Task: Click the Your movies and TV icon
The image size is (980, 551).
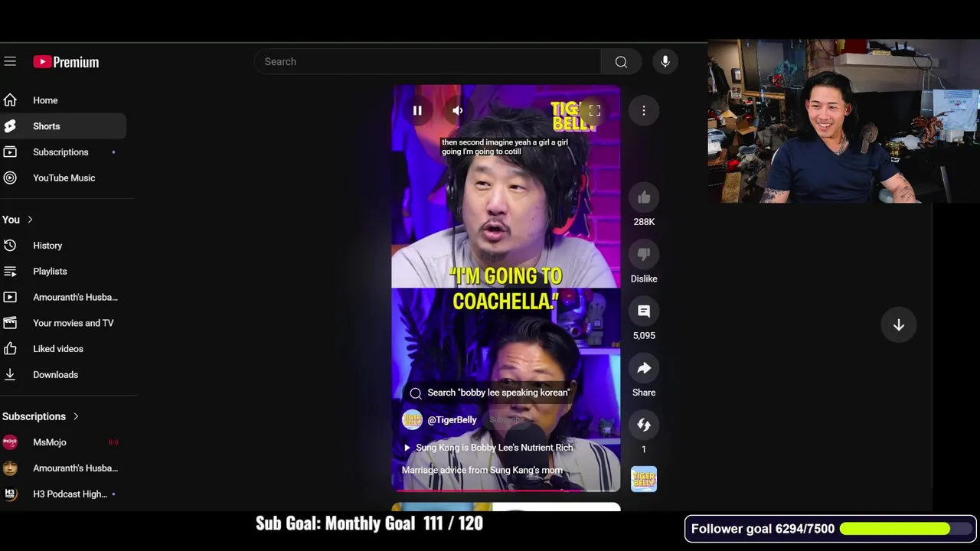Action: pyautogui.click(x=10, y=323)
